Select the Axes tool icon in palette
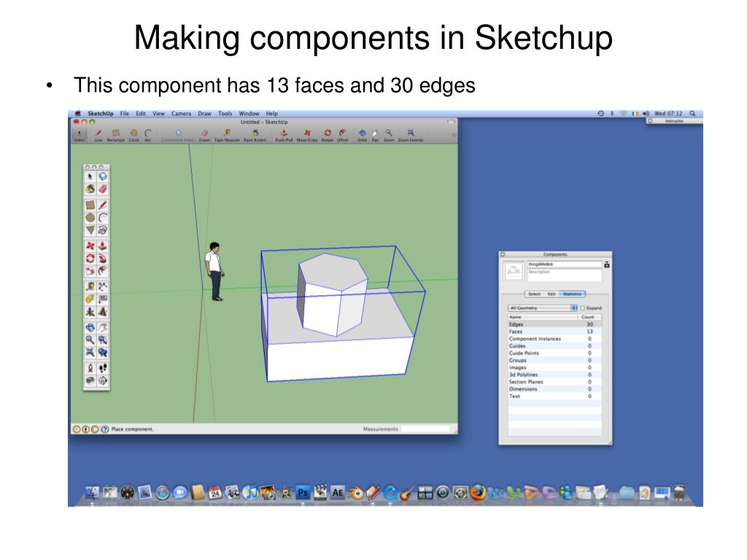 90,312
